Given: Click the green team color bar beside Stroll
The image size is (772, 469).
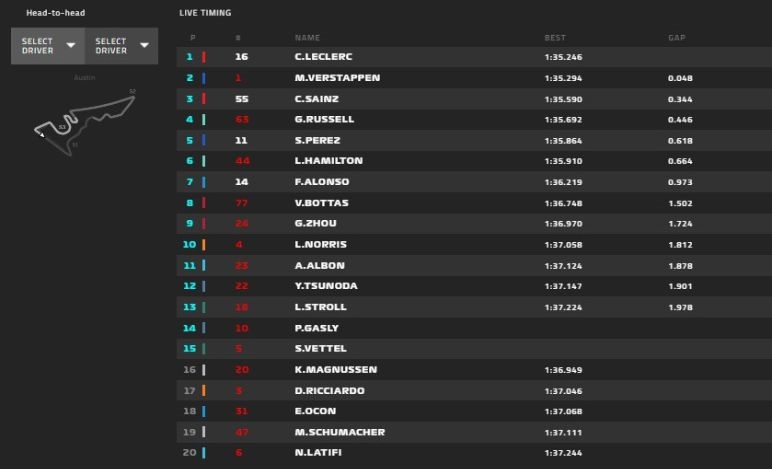Looking at the screenshot, I should coord(204,307).
